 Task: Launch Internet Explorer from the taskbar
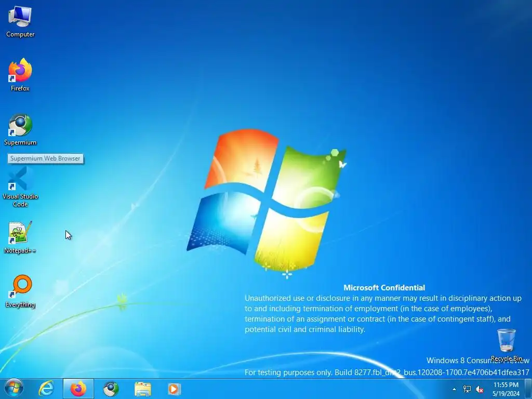coord(46,389)
